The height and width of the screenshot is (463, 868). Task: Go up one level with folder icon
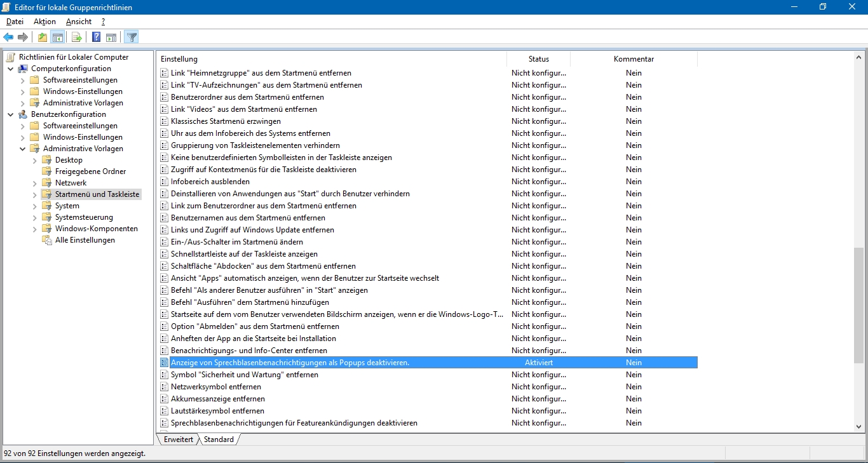(42, 37)
